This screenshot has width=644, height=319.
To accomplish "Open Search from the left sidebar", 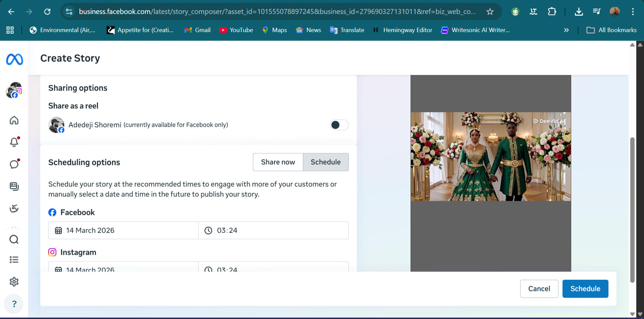I will point(14,239).
